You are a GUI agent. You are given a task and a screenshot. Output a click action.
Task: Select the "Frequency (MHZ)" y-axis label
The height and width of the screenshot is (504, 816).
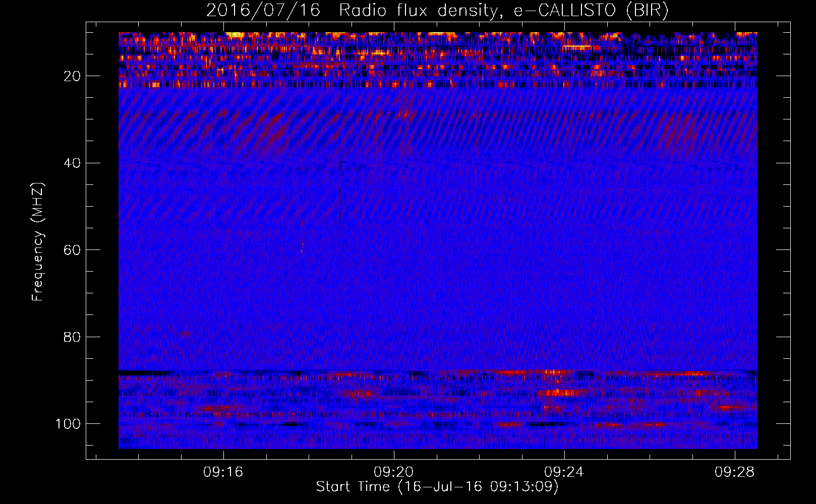point(38,242)
